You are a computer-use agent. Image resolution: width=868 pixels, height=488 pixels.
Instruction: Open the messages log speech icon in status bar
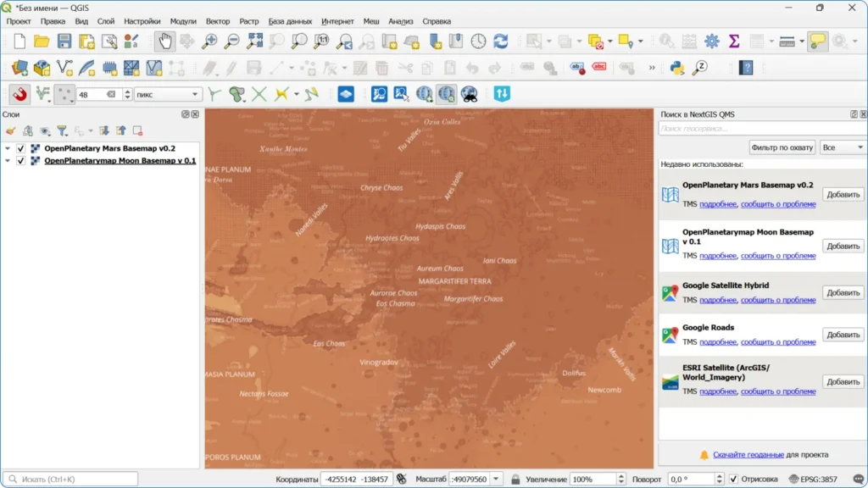click(858, 480)
